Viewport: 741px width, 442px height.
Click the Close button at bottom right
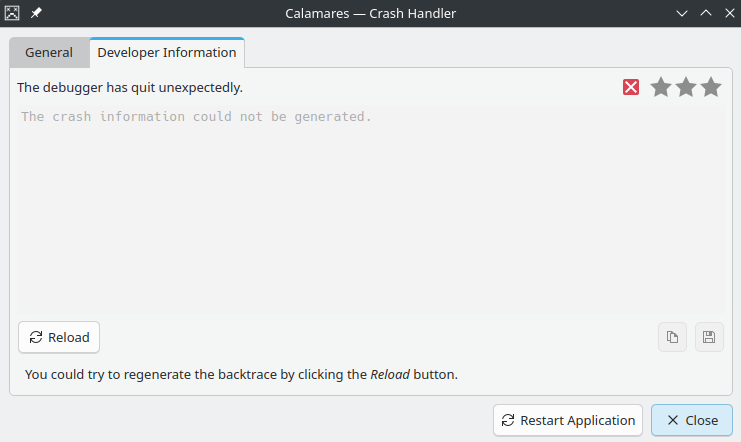point(692,420)
